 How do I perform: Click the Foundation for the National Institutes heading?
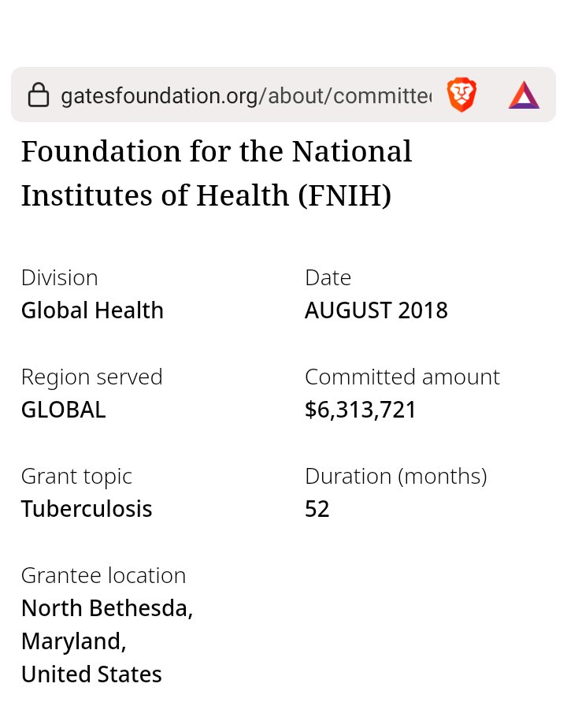[217, 173]
